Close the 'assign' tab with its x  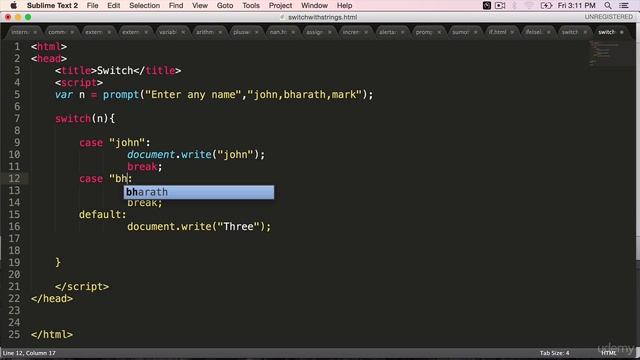click(329, 32)
